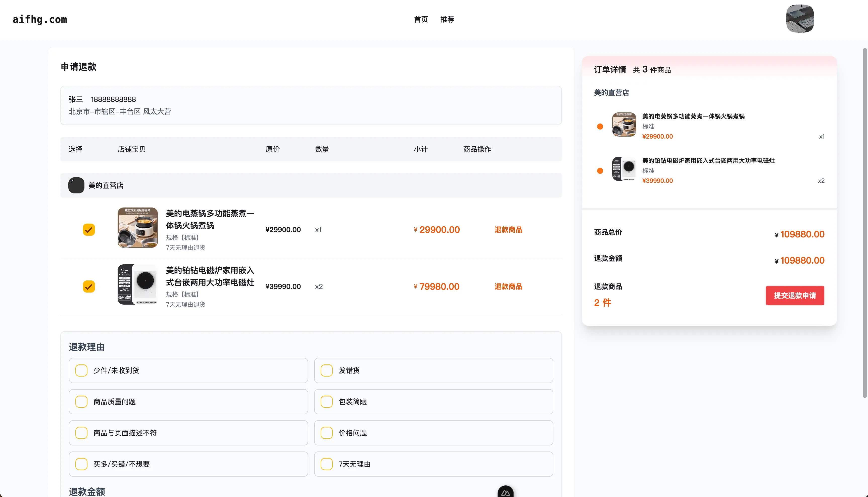Click the 提交退款申请 submit button
This screenshot has width=868, height=497.
coord(795,295)
